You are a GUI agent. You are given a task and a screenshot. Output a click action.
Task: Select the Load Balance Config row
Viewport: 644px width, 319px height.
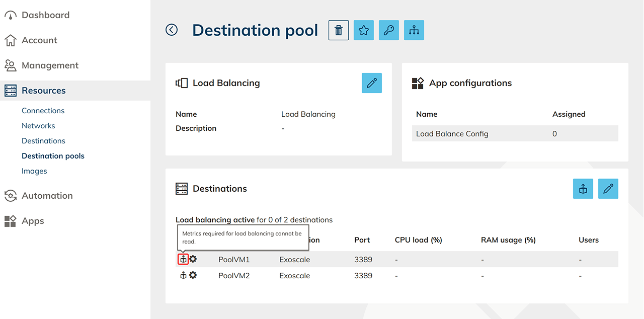[x=515, y=134]
